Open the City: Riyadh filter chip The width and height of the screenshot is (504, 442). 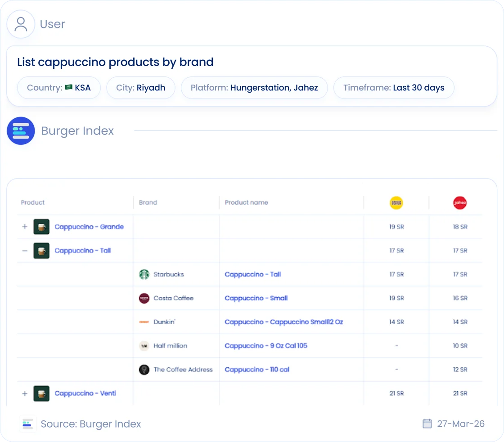click(141, 88)
